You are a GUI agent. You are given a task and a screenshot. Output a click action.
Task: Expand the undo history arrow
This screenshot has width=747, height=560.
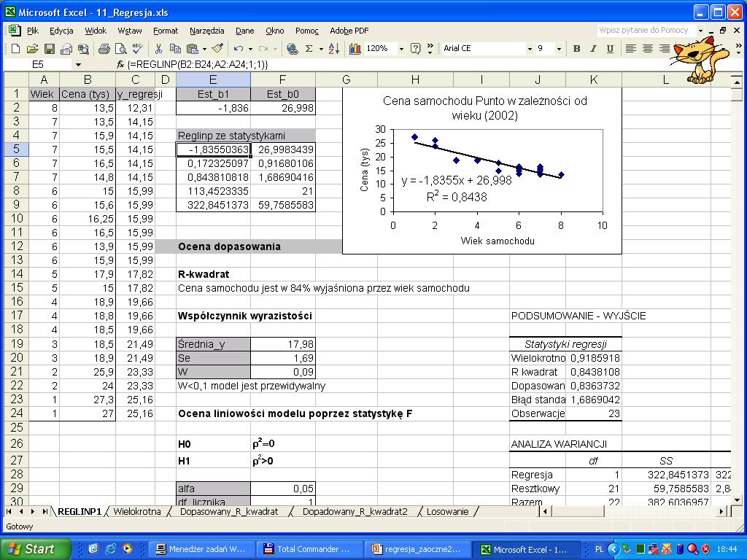click(249, 49)
